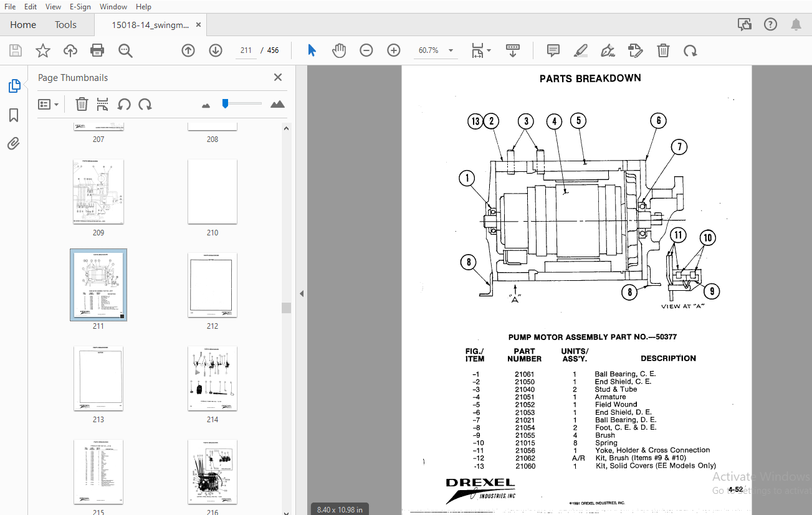Rotate pages clockwise in thumbnails panel
812x515 pixels.
click(145, 104)
